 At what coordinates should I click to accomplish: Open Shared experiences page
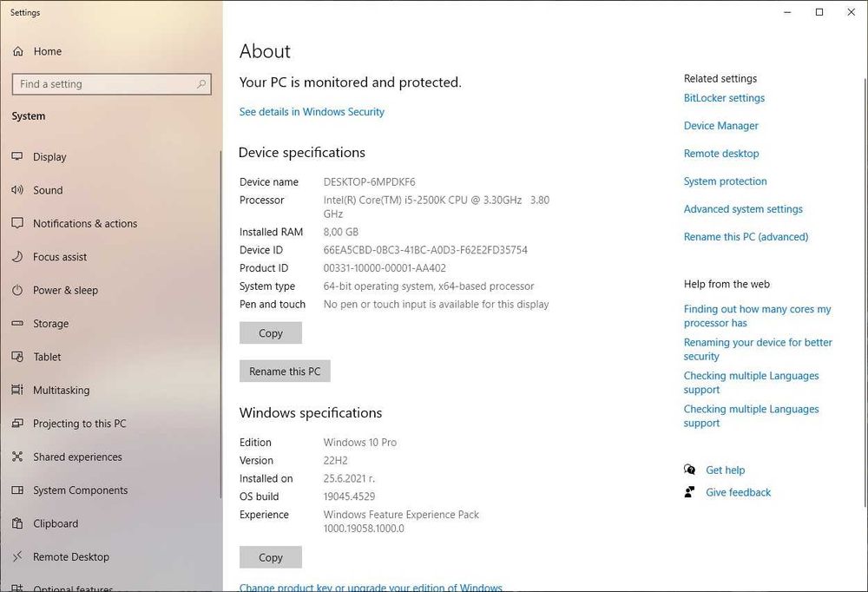click(x=111, y=457)
